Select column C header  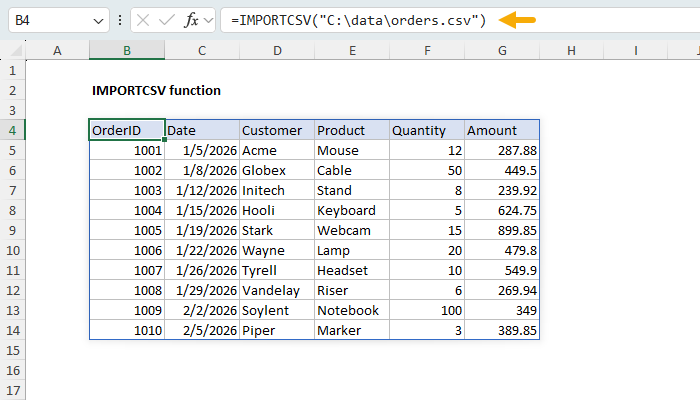(202, 50)
